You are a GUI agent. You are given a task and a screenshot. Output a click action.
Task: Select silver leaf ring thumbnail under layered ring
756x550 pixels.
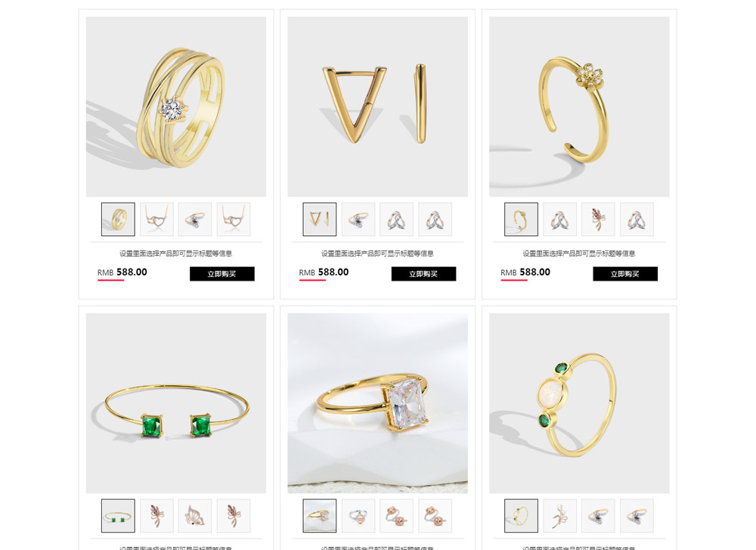tap(195, 219)
